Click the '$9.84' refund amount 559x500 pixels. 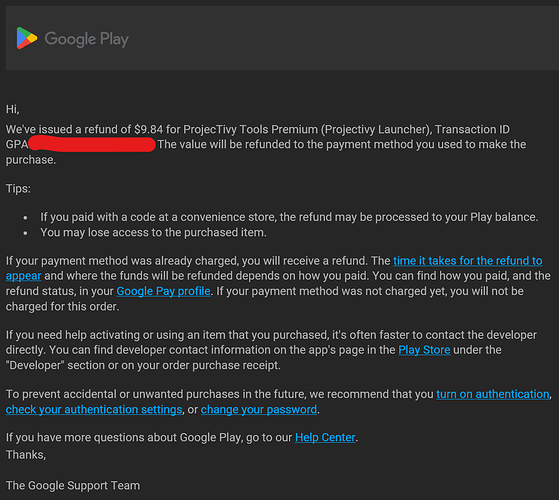(148, 129)
